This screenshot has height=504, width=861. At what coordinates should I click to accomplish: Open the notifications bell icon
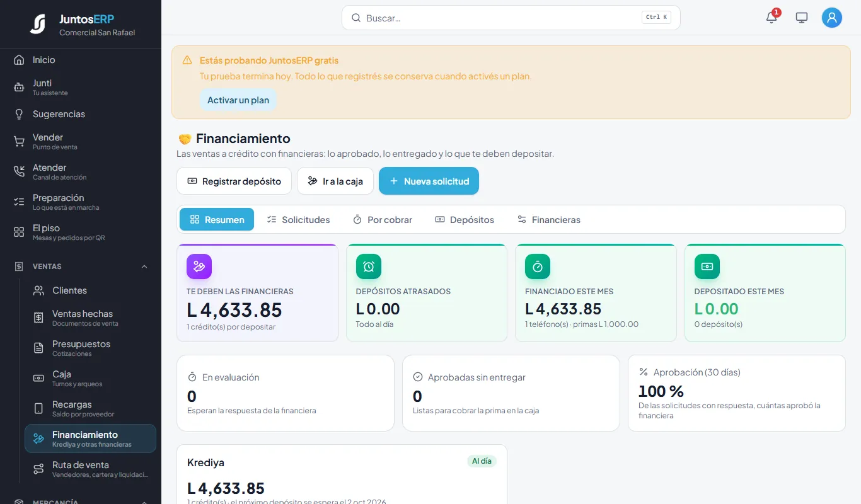pos(771,18)
